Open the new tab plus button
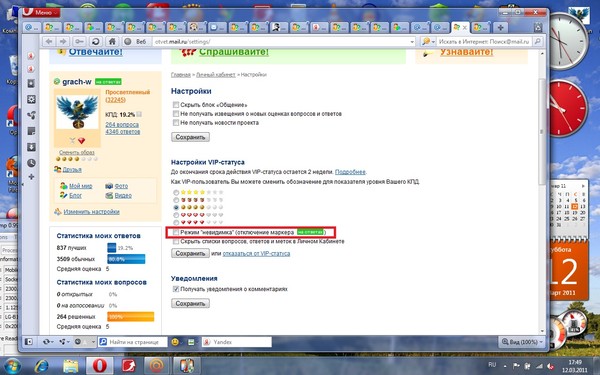600x375 pixels. click(500, 28)
